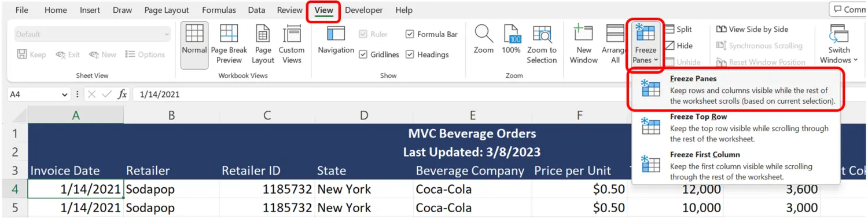This screenshot has width=868, height=218.
Task: Open Page Break Preview view
Action: (x=229, y=45)
